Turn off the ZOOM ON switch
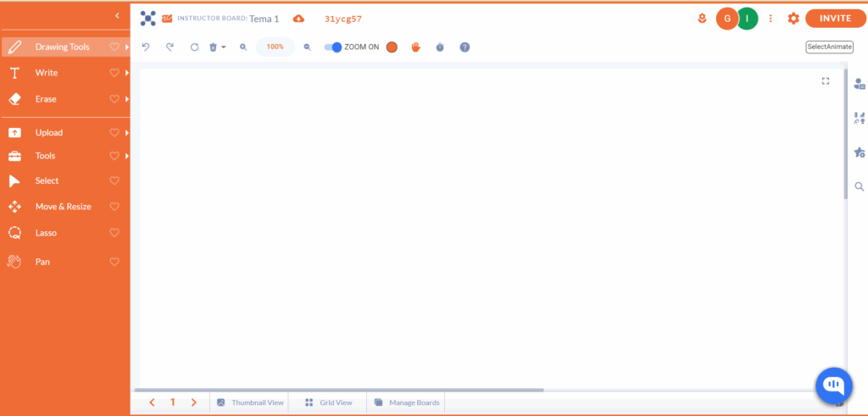This screenshot has width=868, height=416. click(x=333, y=47)
